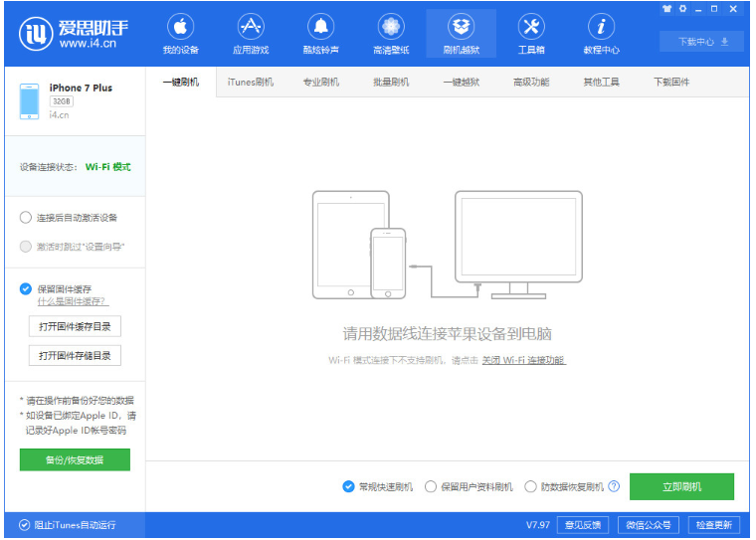This screenshot has height=540, width=756.
Task: Open 教程中心 tutorial center
Action: click(x=601, y=34)
